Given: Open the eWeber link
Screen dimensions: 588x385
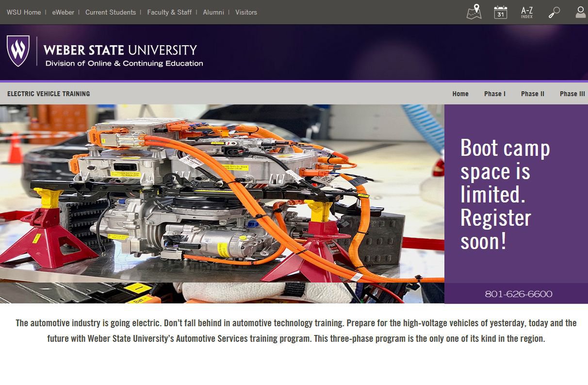Looking at the screenshot, I should pyautogui.click(x=63, y=12).
